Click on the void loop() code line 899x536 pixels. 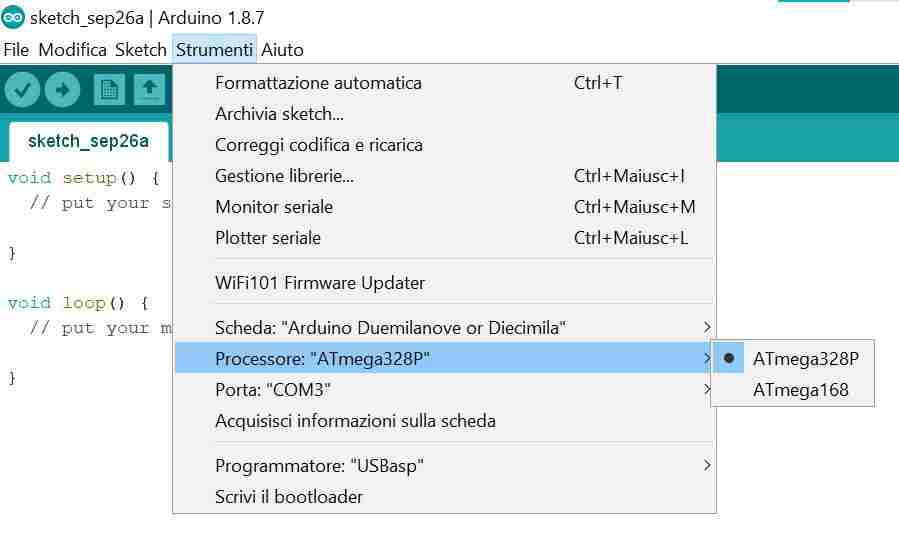coord(78,303)
